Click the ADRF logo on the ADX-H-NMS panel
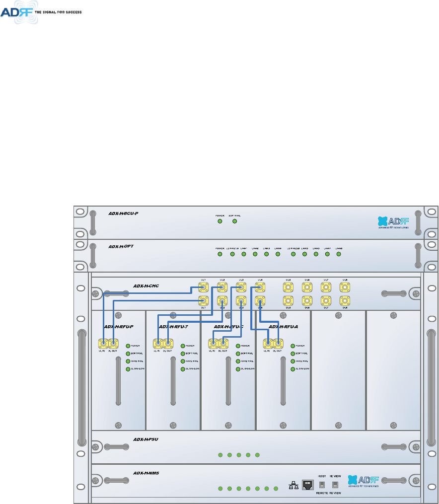The height and width of the screenshot is (504, 439). pyautogui.click(x=364, y=481)
